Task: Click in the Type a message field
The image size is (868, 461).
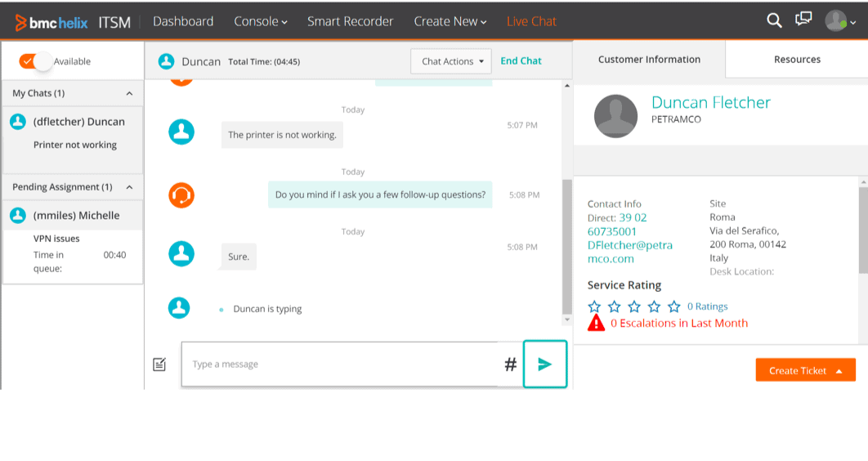Action: click(x=340, y=364)
